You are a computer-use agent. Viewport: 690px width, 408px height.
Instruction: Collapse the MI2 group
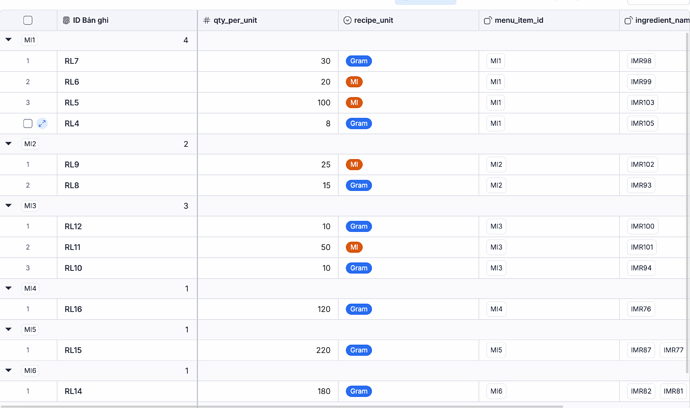coord(8,143)
